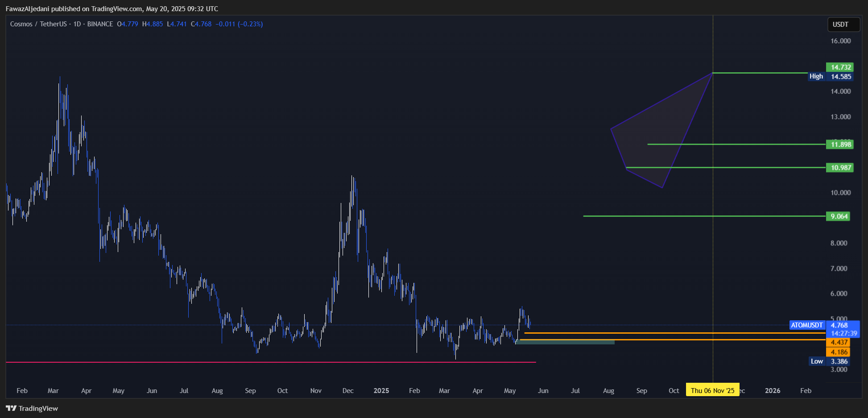The image size is (868, 418).
Task: Click the Dec label on time axis
Action: pos(348,391)
